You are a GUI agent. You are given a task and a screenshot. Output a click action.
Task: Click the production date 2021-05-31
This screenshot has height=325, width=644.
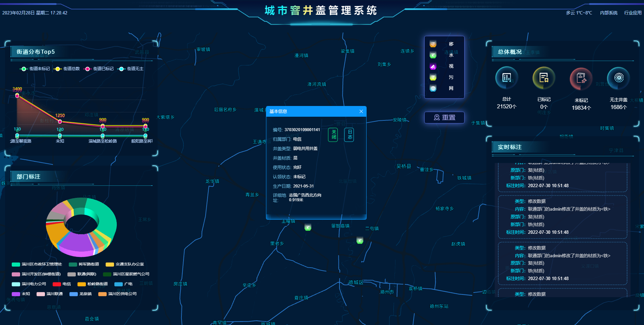(x=304, y=186)
